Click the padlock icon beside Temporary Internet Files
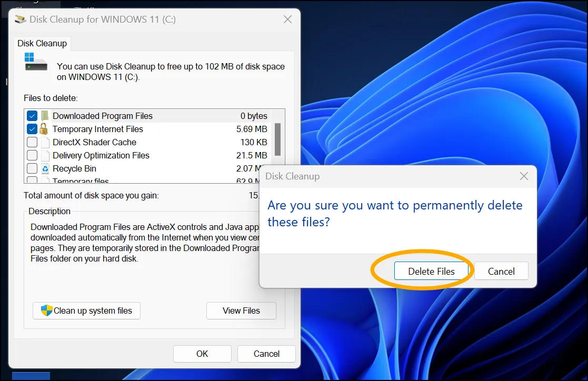This screenshot has height=381, width=588. click(44, 129)
